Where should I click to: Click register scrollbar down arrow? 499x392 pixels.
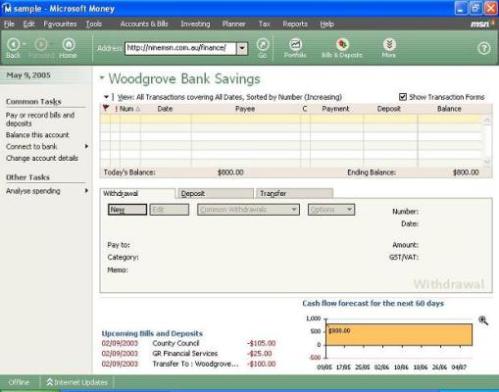coord(487,162)
